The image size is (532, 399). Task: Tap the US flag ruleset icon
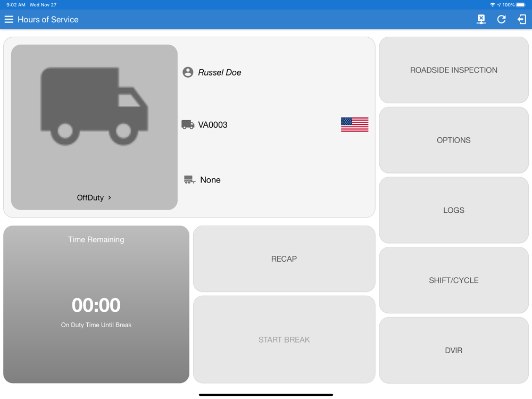coord(354,124)
